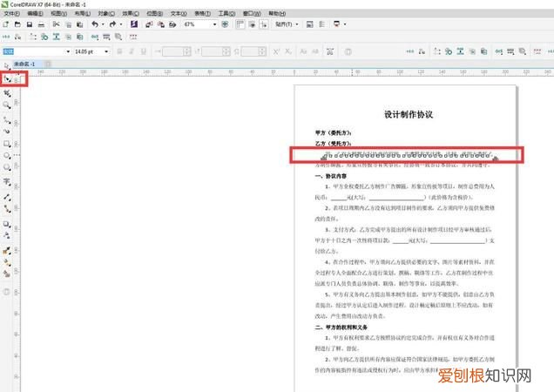Select the Ellipse tool

(7, 156)
